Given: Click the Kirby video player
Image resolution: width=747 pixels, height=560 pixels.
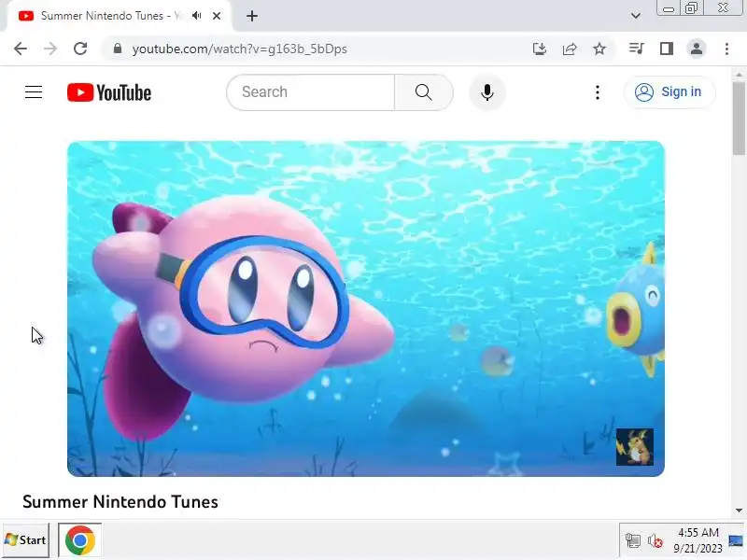Looking at the screenshot, I should coord(366,309).
